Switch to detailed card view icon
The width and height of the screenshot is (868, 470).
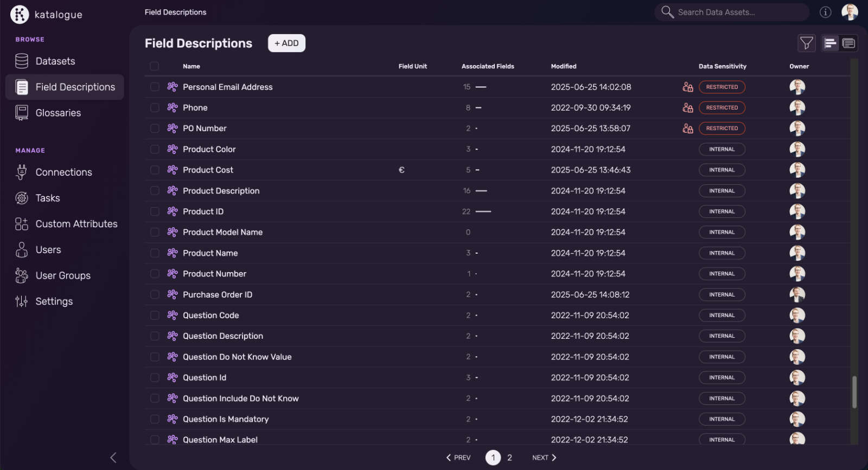tap(848, 43)
